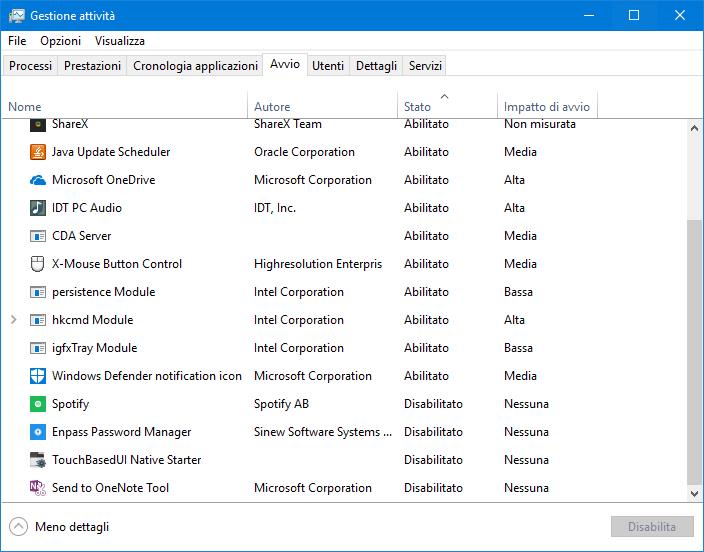This screenshot has width=704, height=552.
Task: Click Disabilitato status of Spotify row
Action: (x=433, y=404)
